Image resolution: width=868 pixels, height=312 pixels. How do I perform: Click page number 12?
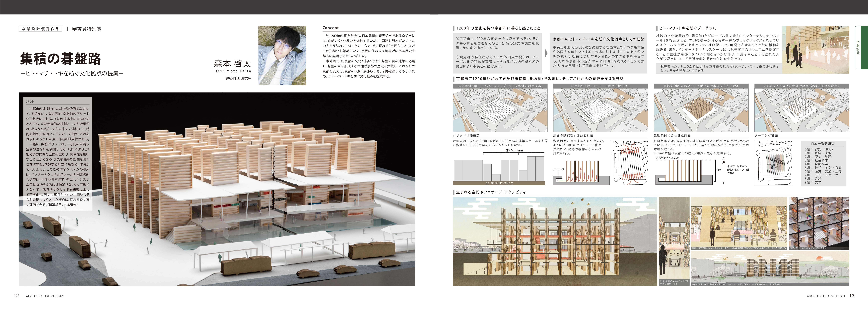(x=16, y=296)
